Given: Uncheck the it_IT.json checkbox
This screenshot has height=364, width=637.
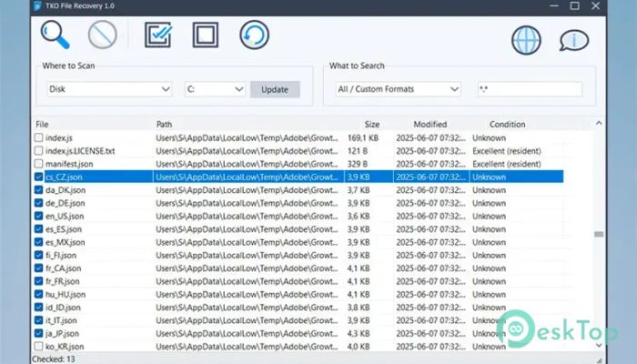Looking at the screenshot, I should tap(38, 320).
